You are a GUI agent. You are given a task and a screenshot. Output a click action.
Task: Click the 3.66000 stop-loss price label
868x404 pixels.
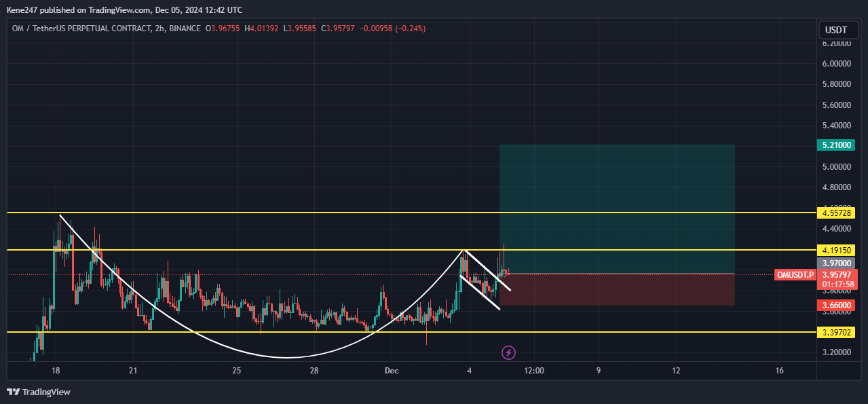(835, 306)
